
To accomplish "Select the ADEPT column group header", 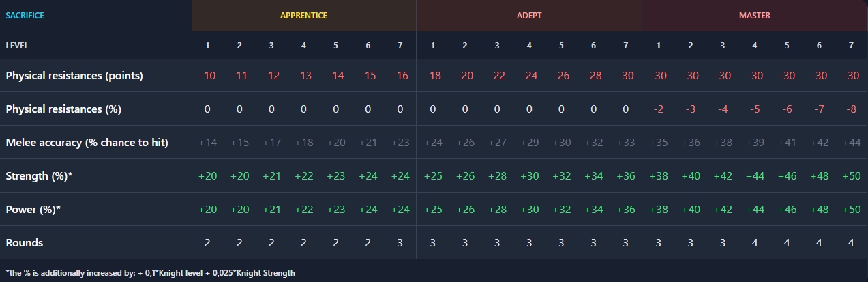I will pos(528,15).
